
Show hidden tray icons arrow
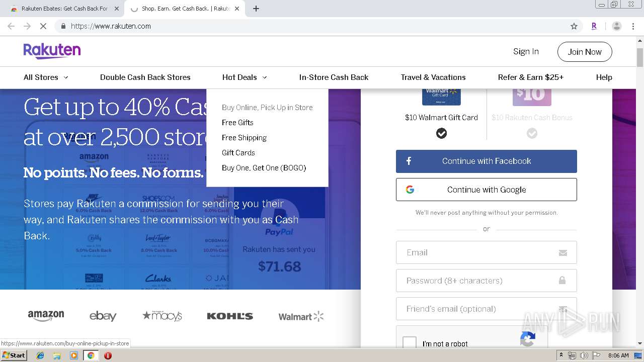tap(561, 355)
